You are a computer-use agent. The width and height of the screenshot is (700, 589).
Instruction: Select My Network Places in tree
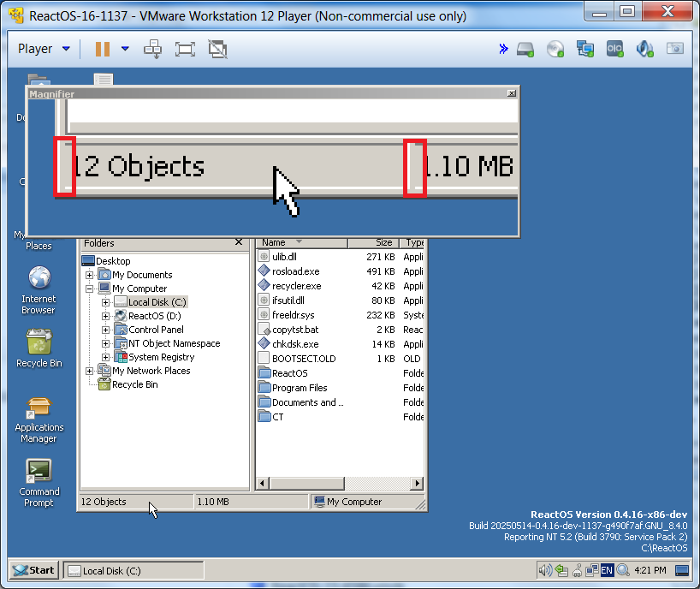pos(151,371)
